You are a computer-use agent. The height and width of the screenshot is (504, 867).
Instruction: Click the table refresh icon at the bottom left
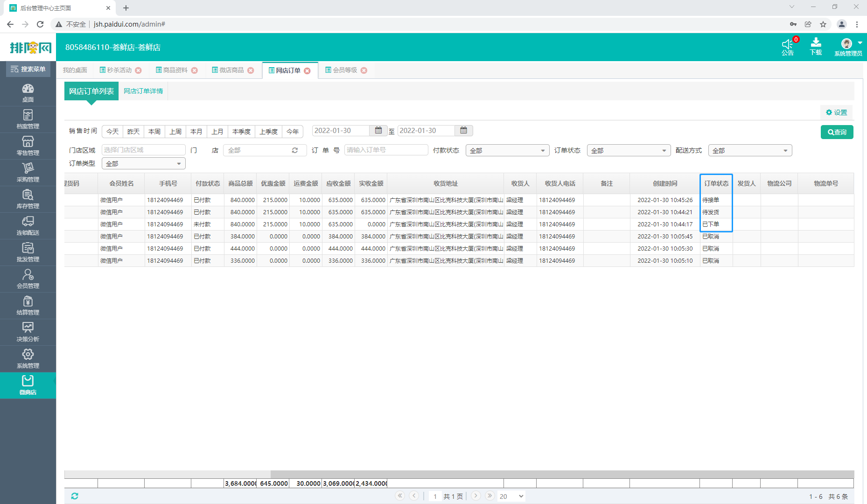[x=75, y=496]
